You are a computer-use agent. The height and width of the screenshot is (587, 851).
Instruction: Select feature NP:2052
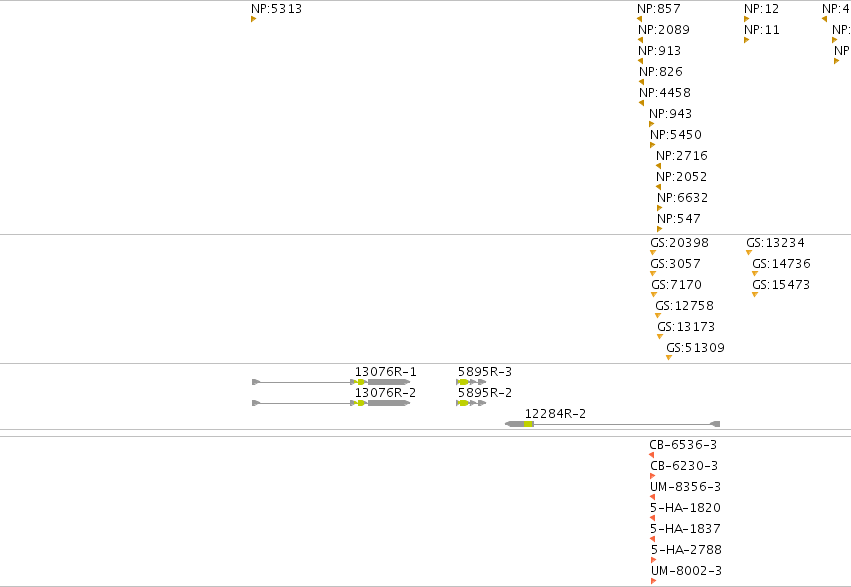pyautogui.click(x=681, y=177)
